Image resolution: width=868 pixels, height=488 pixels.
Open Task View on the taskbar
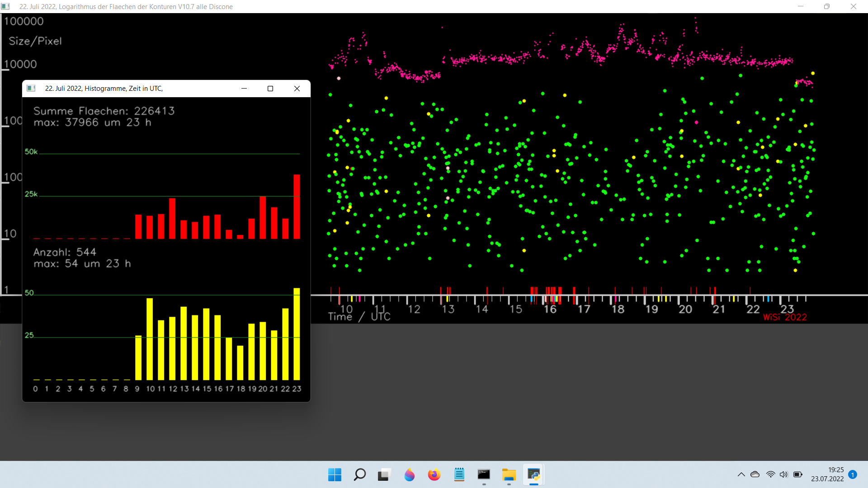(384, 475)
